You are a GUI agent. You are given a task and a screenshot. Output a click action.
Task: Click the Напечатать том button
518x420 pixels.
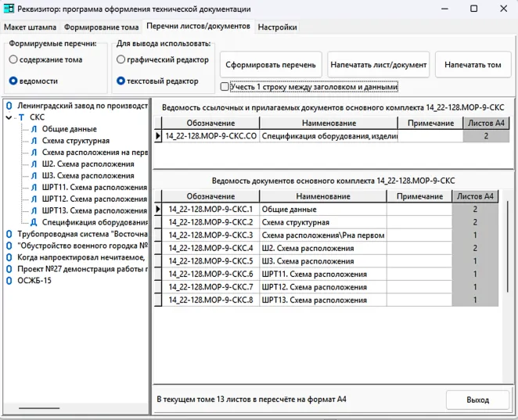(473, 65)
